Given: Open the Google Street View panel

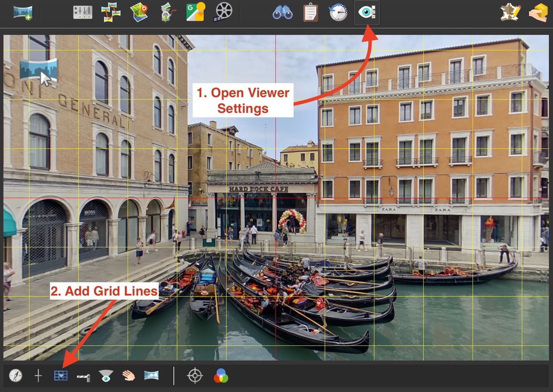Looking at the screenshot, I should pyautogui.click(x=196, y=12).
